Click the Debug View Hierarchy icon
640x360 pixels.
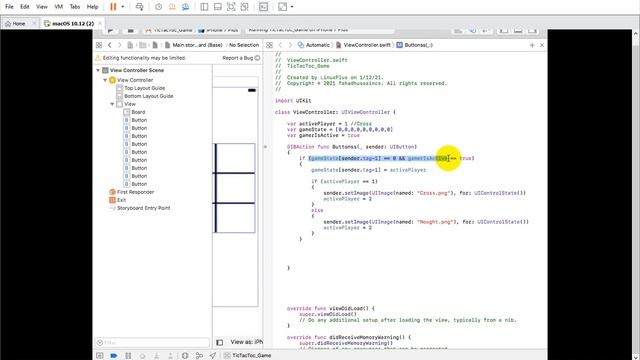click(185, 356)
